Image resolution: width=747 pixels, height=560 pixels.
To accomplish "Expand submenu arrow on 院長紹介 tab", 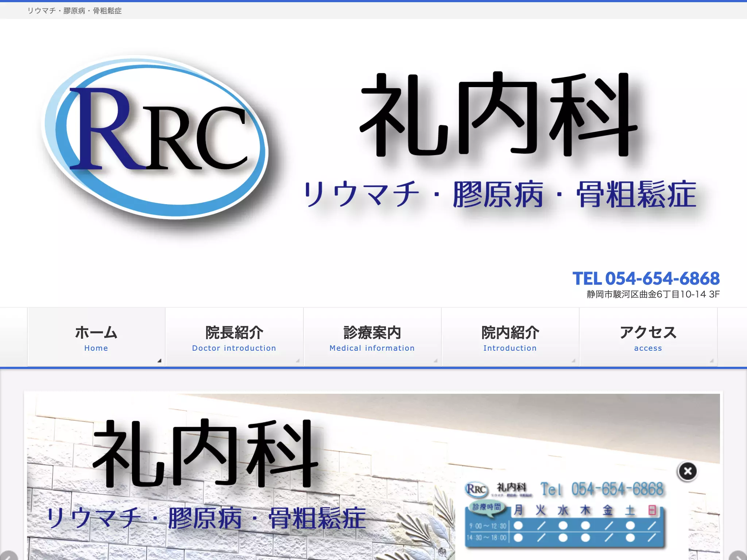I will (298, 361).
